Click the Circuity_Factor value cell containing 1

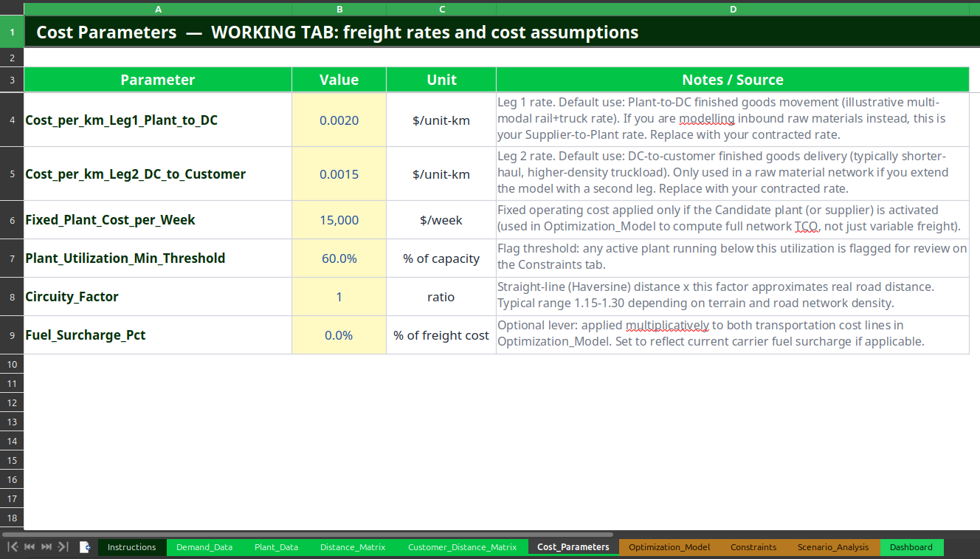(x=339, y=297)
